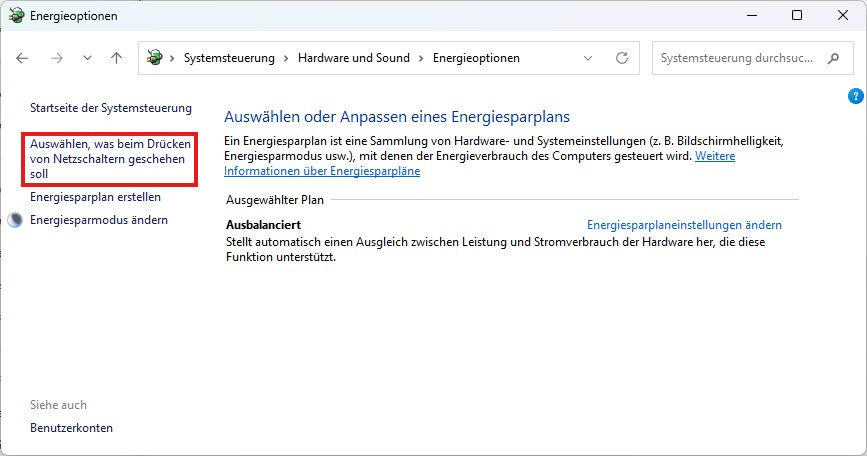
Task: Go up one level arrow
Action: pos(116,58)
